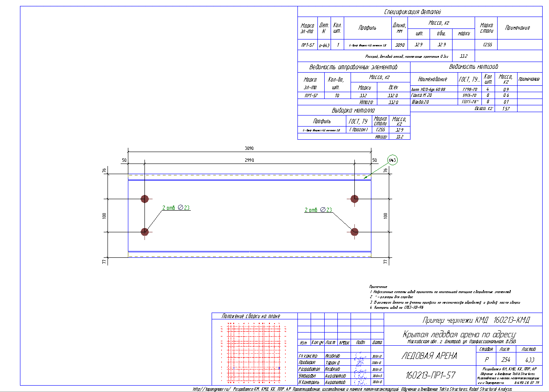Image resolution: width=549 pixels, height=392 pixels.
Task: Click the upper left bolt hole on the beam
Action: pos(145,198)
